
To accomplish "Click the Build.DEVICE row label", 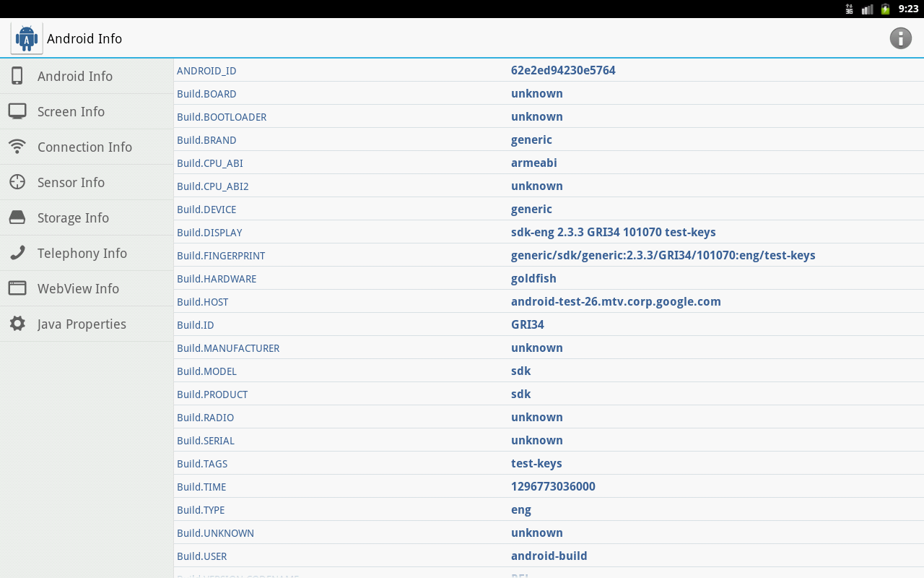I will coord(206,210).
